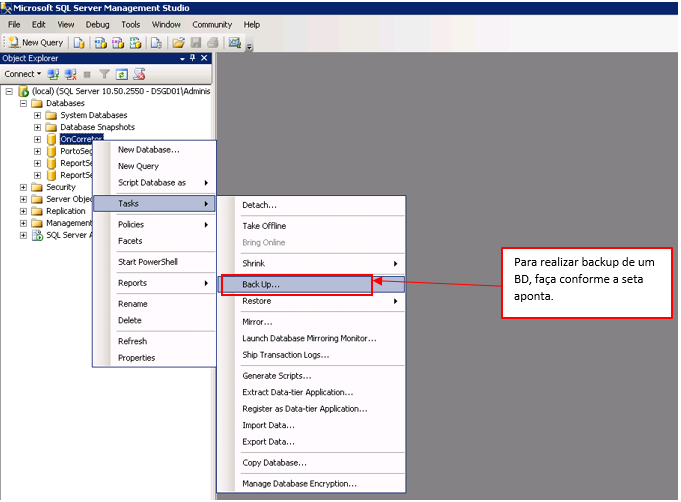Open Script Database as submenu
681x502 pixels.
155,183
